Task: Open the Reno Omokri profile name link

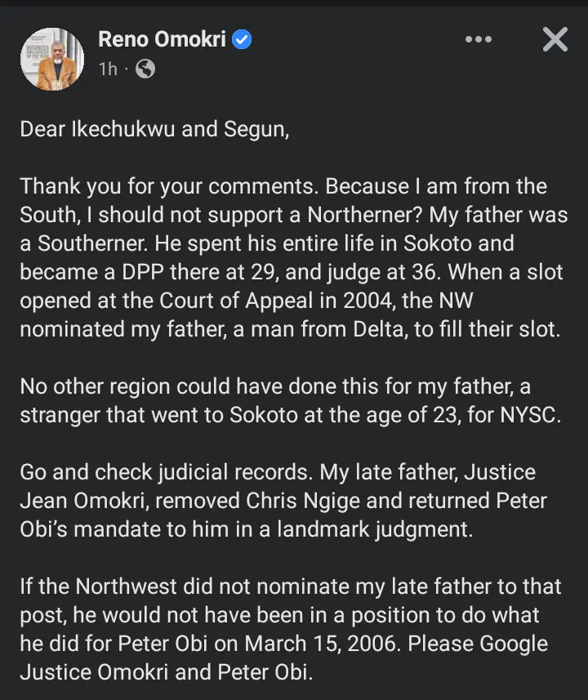Action: [162, 39]
